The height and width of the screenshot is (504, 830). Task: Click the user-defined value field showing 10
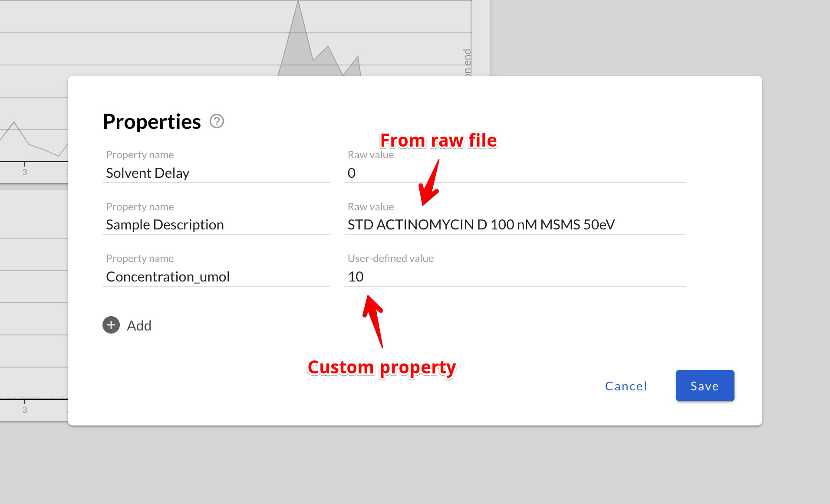coord(514,277)
